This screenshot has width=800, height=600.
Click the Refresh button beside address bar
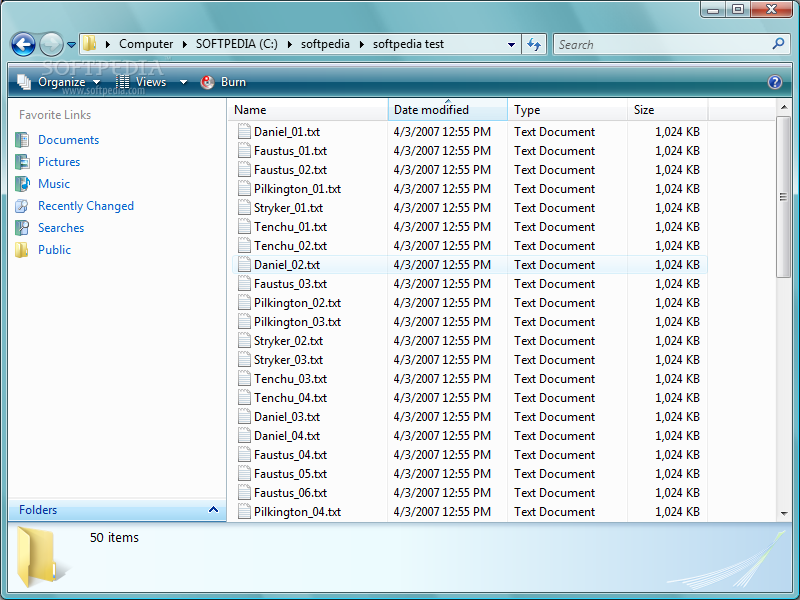click(x=534, y=44)
